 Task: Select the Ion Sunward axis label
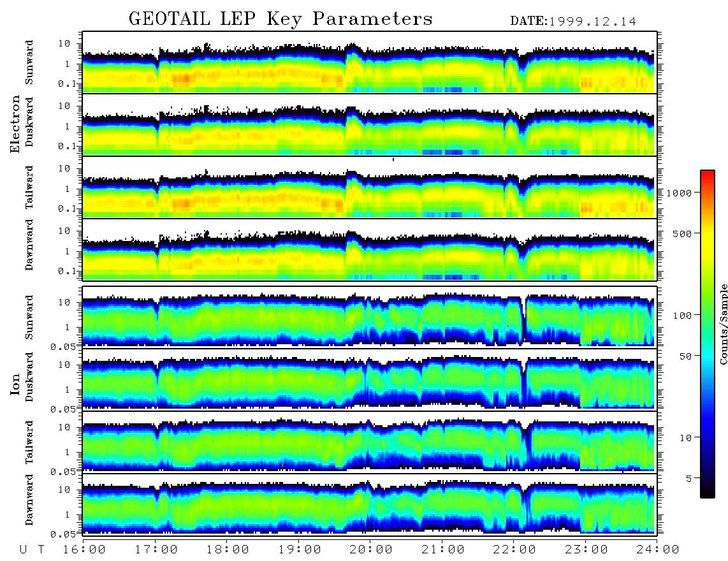pyautogui.click(x=29, y=317)
